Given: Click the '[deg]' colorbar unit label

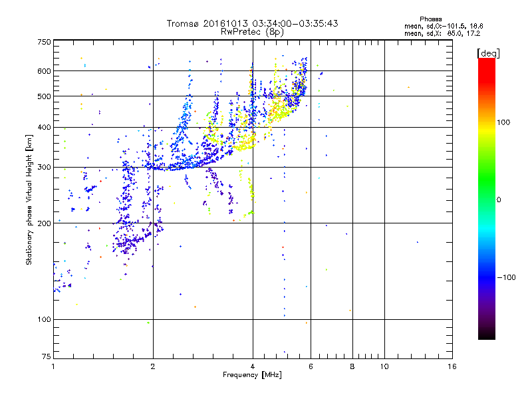Looking at the screenshot, I should coord(488,53).
